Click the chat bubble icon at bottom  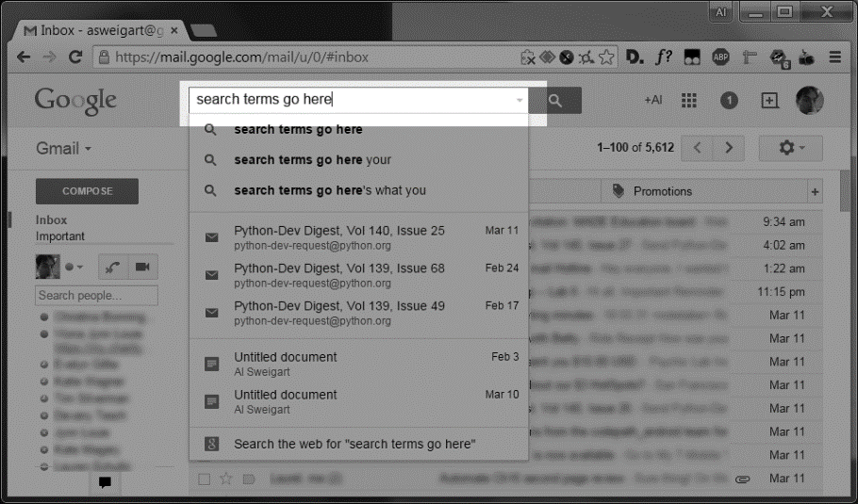105,482
